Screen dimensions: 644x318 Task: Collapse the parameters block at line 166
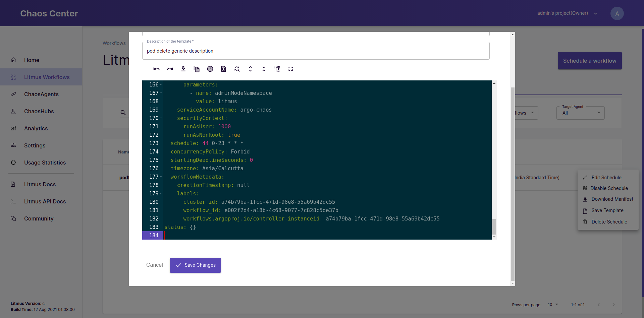[161, 85]
